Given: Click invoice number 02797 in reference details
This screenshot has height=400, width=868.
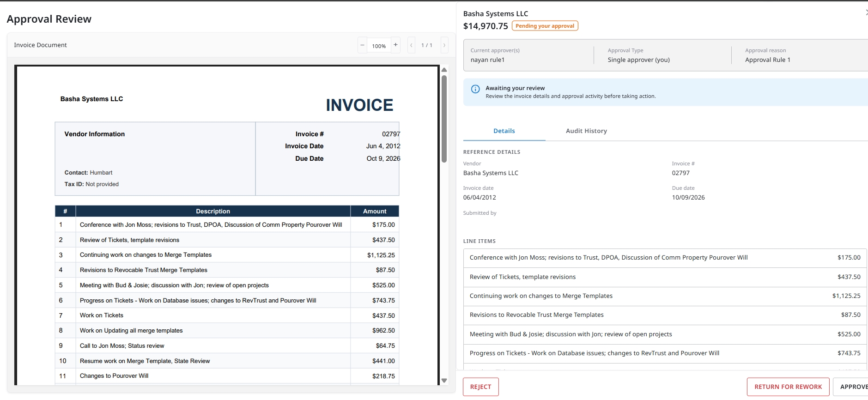Looking at the screenshot, I should [680, 173].
